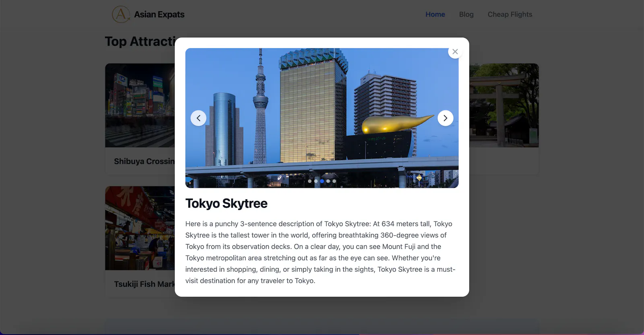Image resolution: width=644 pixels, height=335 pixels.
Task: Open the Cheap Flights nav link
Action: (510, 14)
